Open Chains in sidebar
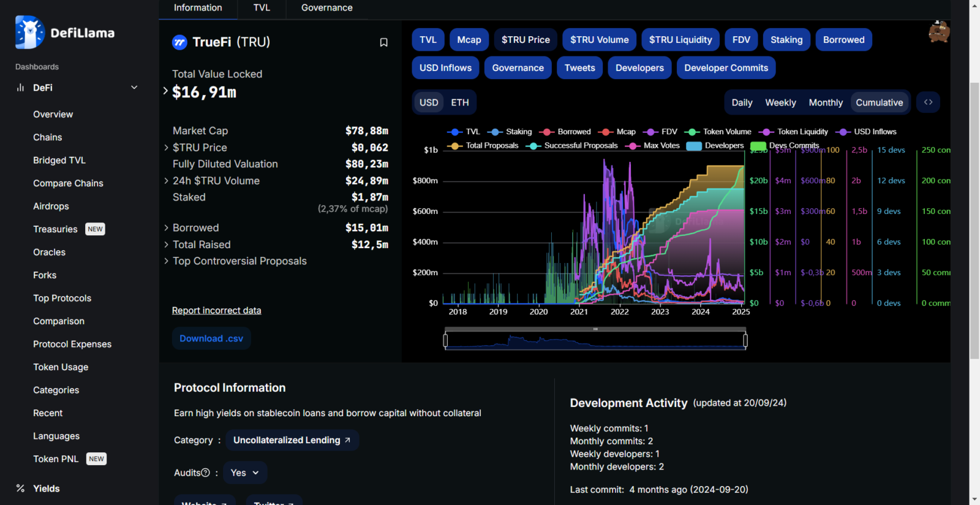This screenshot has width=980, height=505. (x=47, y=137)
